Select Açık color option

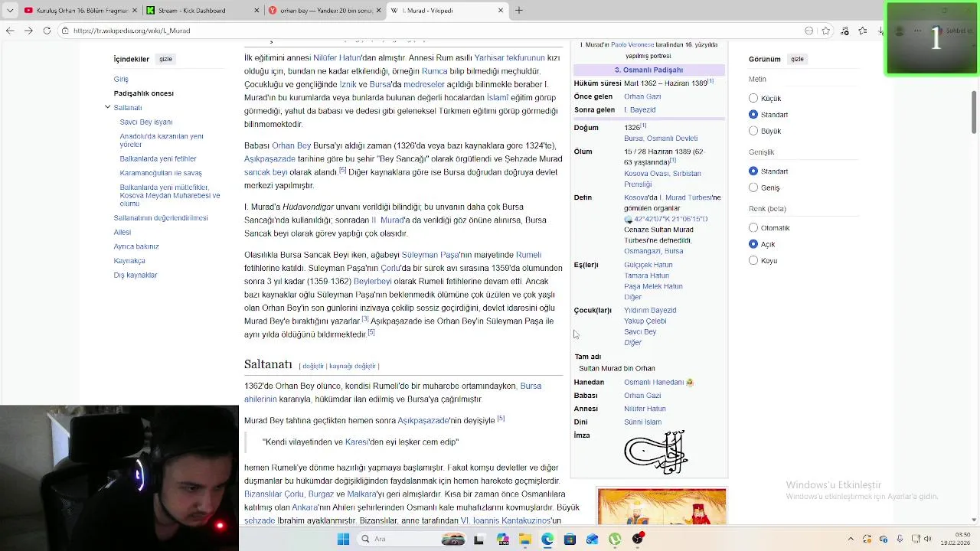[753, 244]
